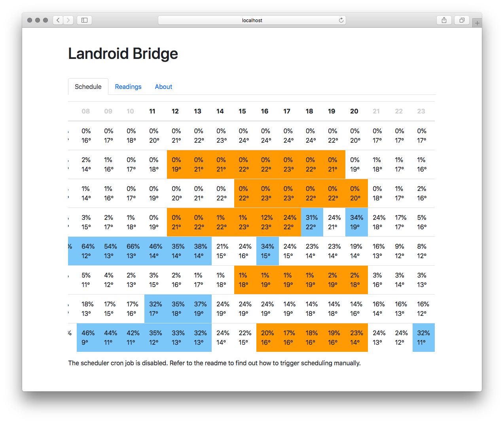Click the Landroid Bridge heading
504x423 pixels.
[x=123, y=53]
